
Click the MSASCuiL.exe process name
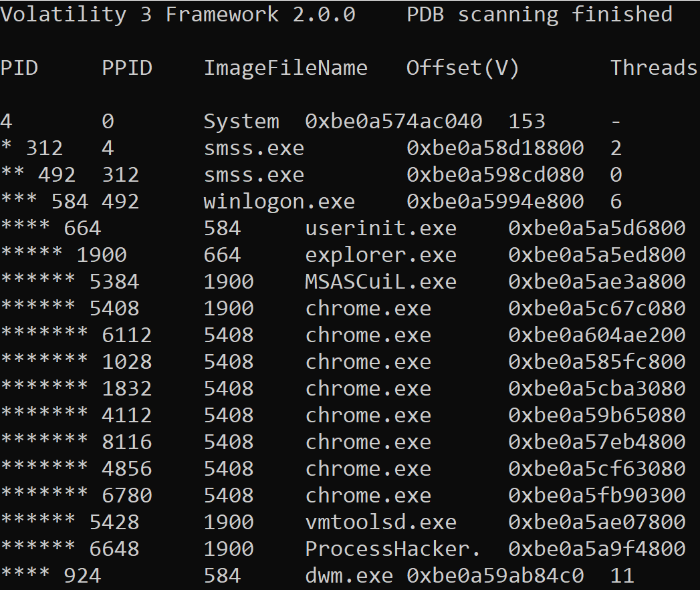coord(381,281)
